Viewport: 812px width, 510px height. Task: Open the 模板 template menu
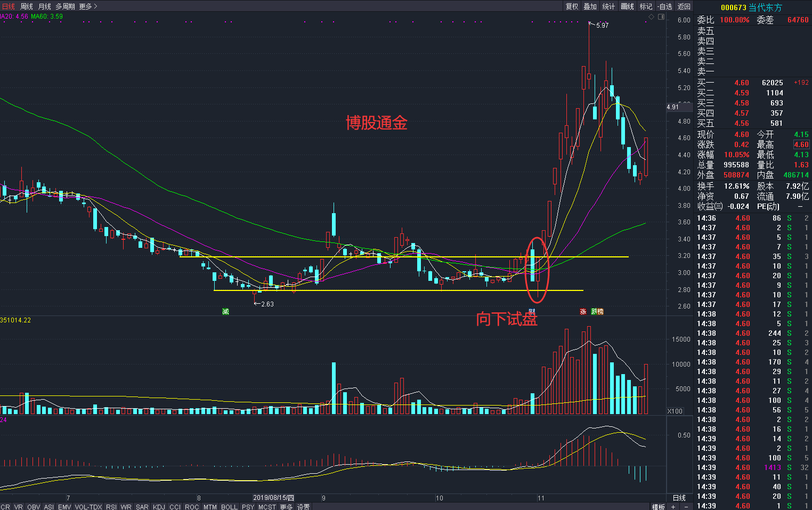click(659, 507)
